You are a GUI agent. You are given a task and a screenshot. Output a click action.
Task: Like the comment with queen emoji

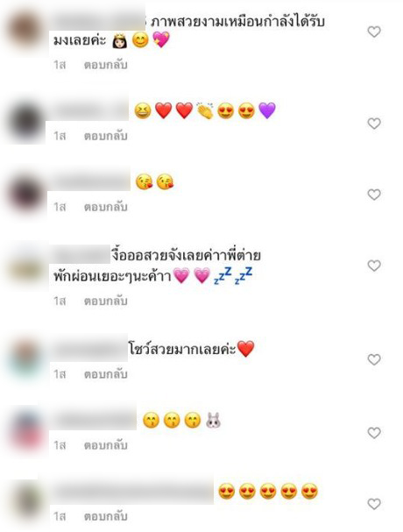(374, 32)
